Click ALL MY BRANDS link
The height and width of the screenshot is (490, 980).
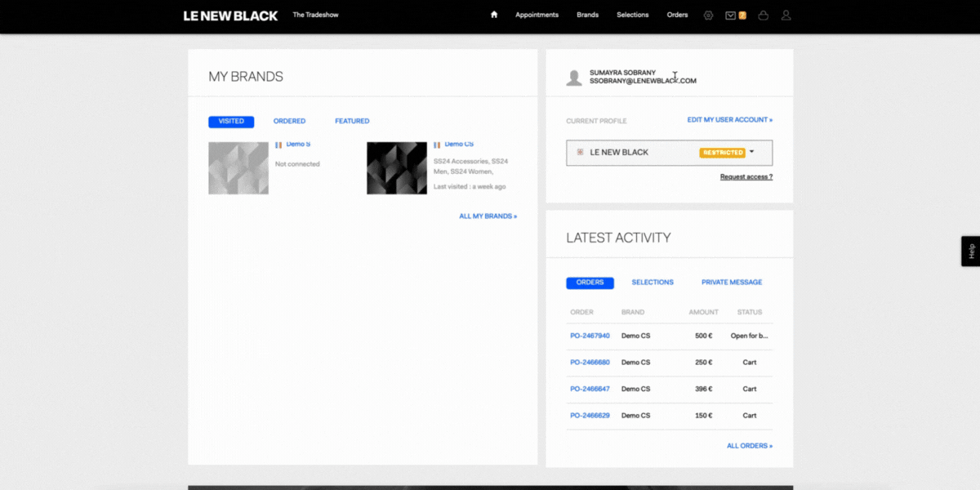click(488, 216)
